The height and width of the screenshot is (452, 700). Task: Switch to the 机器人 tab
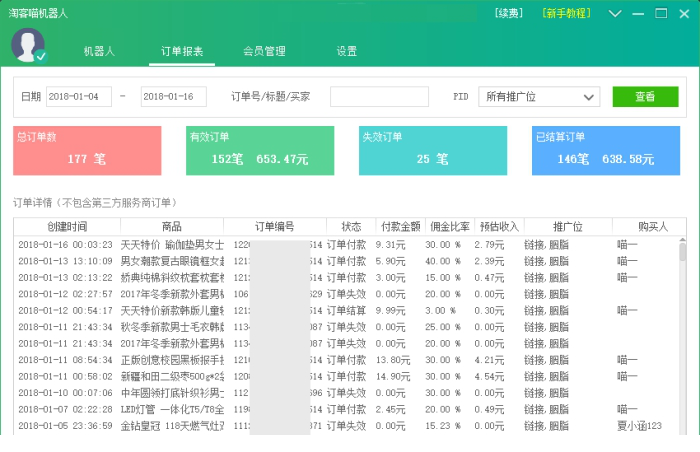click(x=99, y=51)
